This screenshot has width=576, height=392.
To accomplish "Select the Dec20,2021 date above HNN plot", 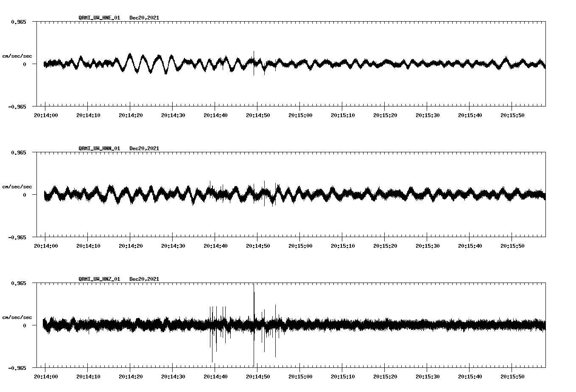I will (144, 148).
